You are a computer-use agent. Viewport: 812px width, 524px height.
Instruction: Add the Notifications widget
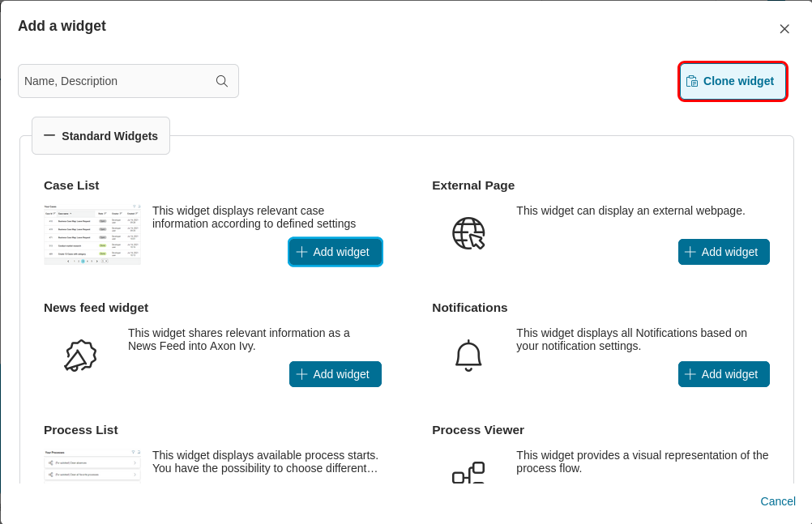pos(724,374)
